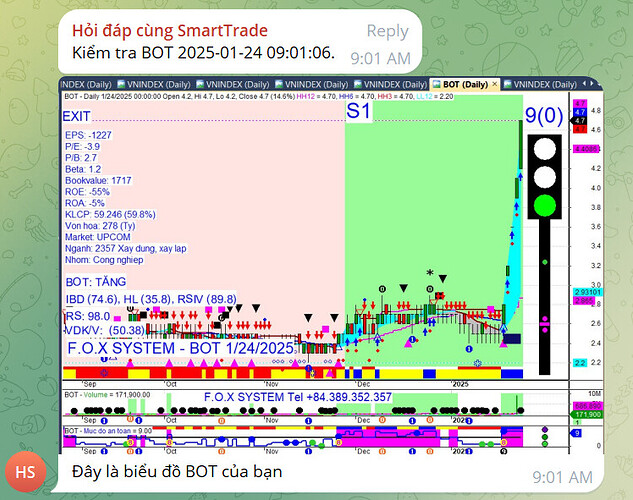The height and width of the screenshot is (500, 633).
Task: Click the green 171.900 volume tag
Action: point(588,414)
